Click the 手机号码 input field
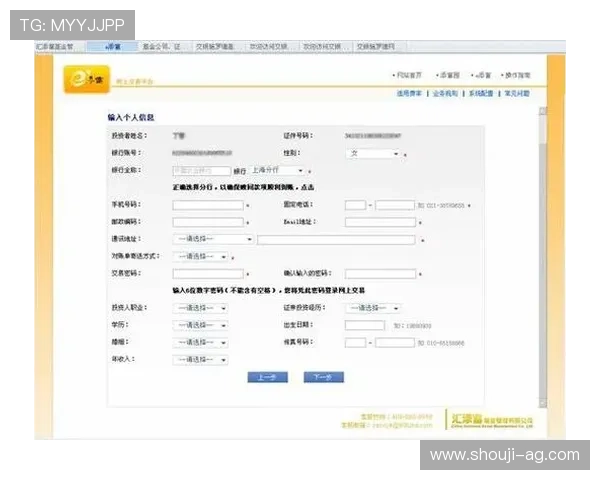600x480 pixels. 208,205
